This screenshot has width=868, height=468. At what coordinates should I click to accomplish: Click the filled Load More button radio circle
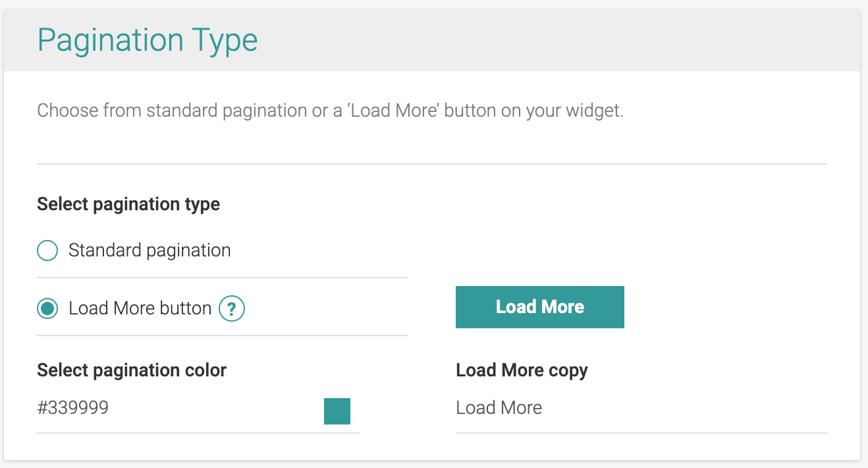tap(47, 308)
